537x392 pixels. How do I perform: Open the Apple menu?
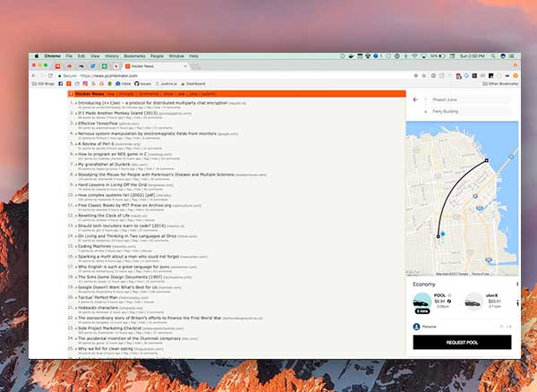point(37,55)
